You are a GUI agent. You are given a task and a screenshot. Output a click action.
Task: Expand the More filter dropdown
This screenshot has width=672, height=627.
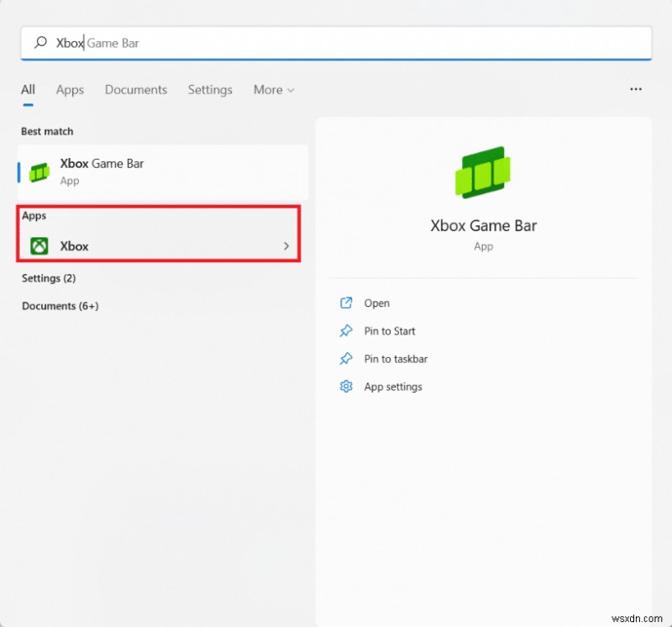[274, 90]
